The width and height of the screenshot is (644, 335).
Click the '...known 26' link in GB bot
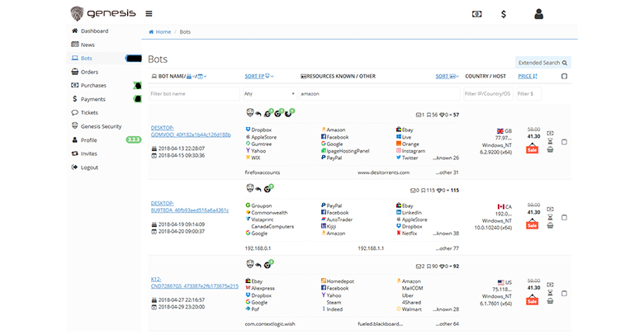coord(446,158)
